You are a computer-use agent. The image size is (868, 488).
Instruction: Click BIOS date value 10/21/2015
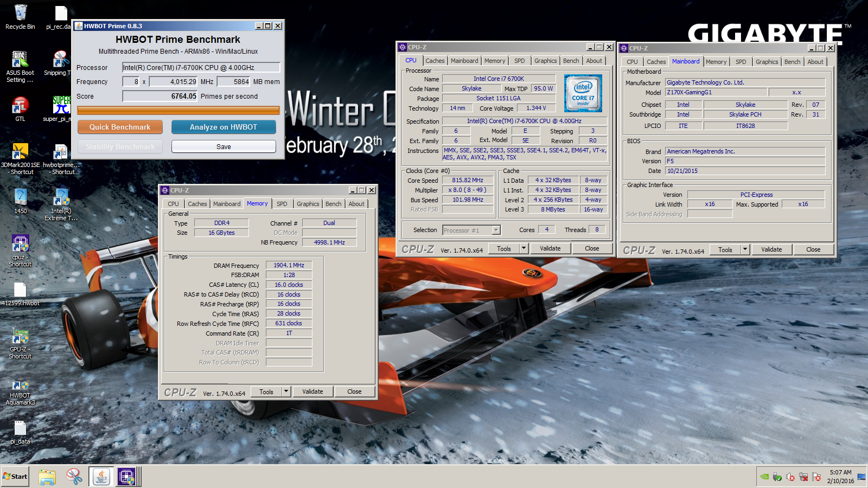click(x=745, y=171)
